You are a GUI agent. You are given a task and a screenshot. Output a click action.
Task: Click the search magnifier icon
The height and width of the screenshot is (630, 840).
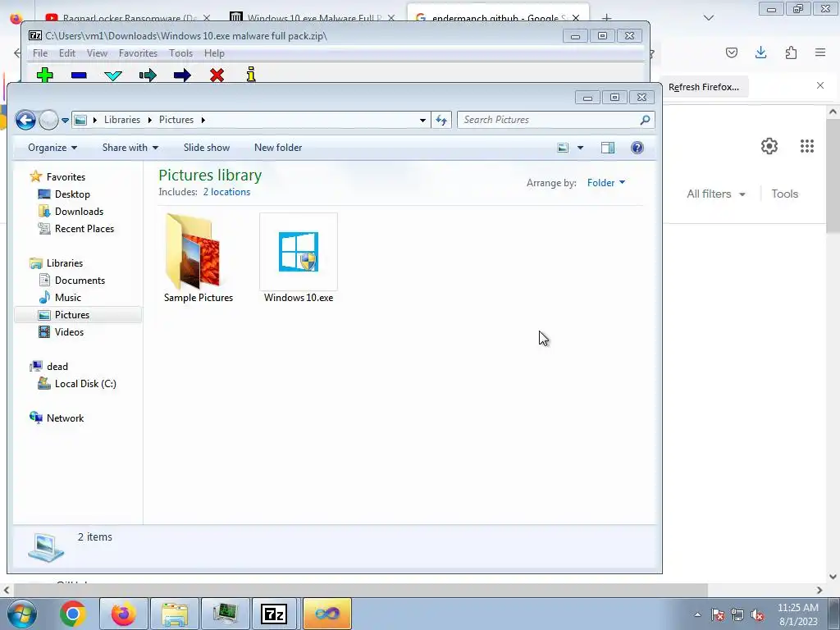click(x=645, y=120)
